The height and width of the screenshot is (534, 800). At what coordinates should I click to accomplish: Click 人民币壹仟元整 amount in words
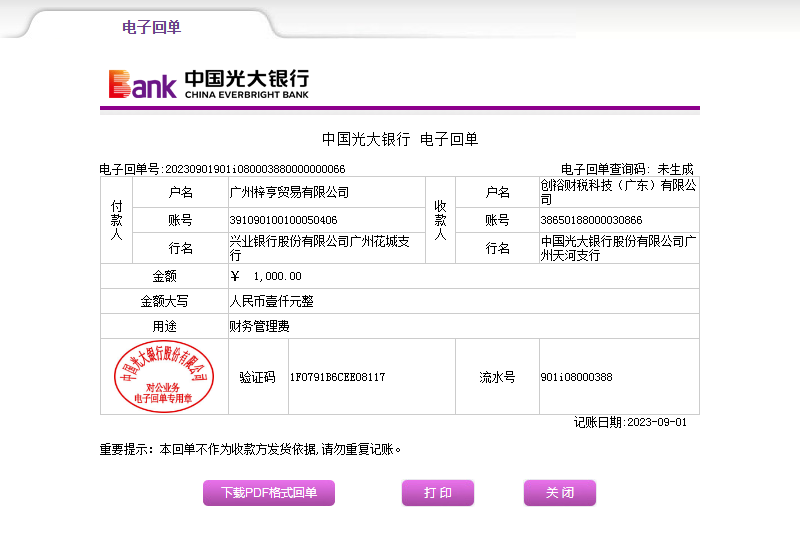[272, 301]
